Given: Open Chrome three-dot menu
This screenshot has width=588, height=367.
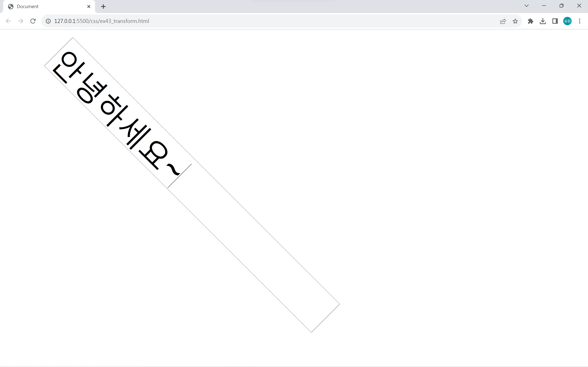Looking at the screenshot, I should point(579,21).
